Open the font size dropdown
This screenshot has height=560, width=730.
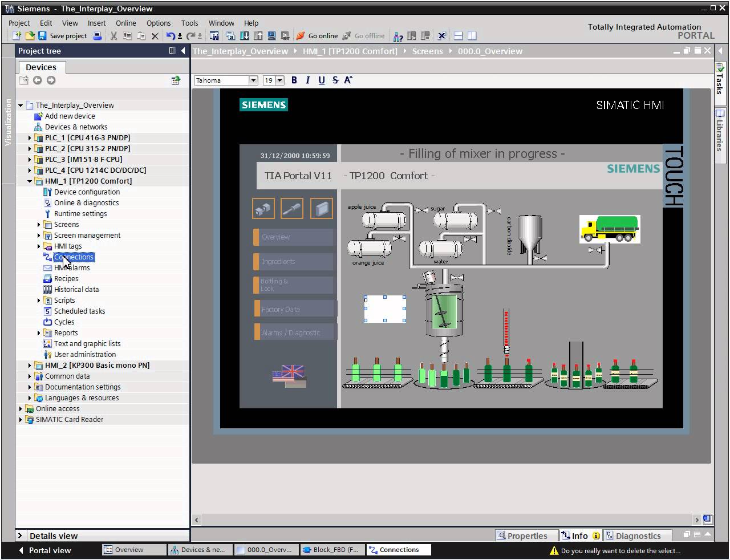tap(279, 80)
